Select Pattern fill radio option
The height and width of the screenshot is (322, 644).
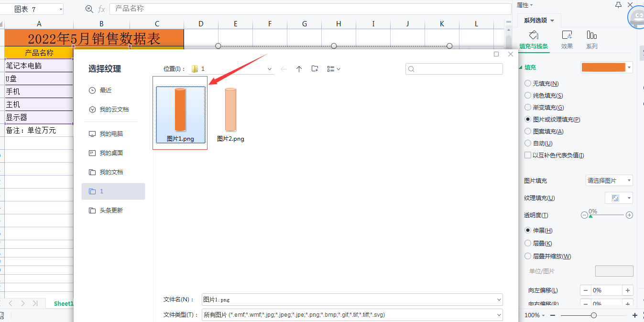[x=528, y=131]
